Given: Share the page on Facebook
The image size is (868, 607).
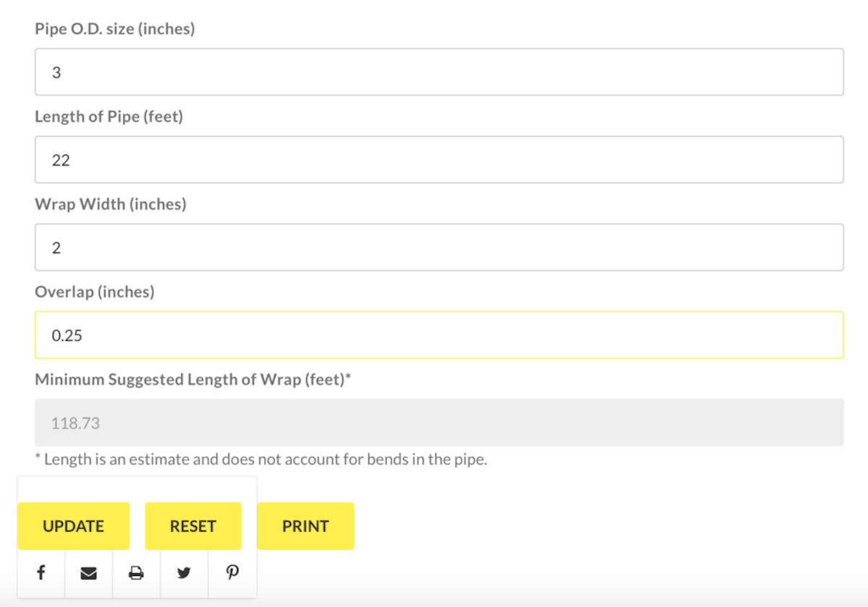Looking at the screenshot, I should [41, 573].
